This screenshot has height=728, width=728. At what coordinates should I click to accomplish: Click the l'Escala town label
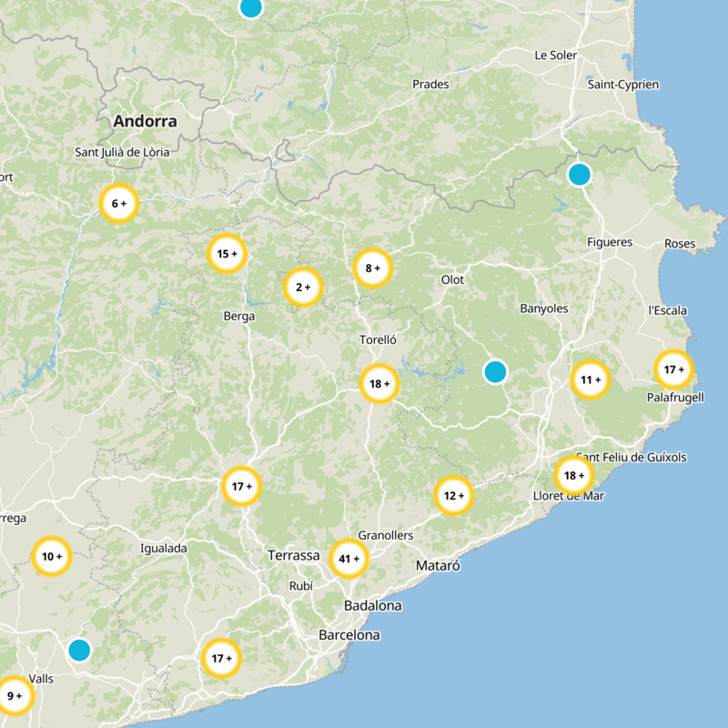tap(668, 310)
